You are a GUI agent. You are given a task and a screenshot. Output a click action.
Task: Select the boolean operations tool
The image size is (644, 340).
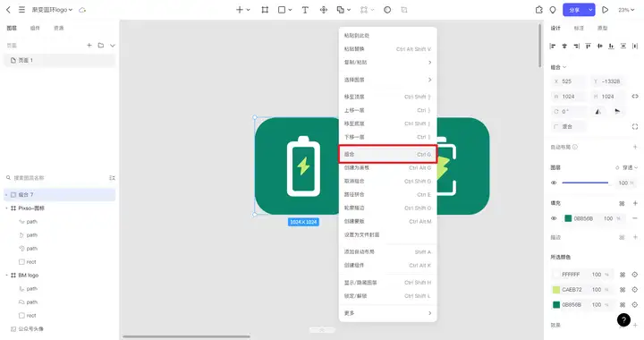coord(341,10)
